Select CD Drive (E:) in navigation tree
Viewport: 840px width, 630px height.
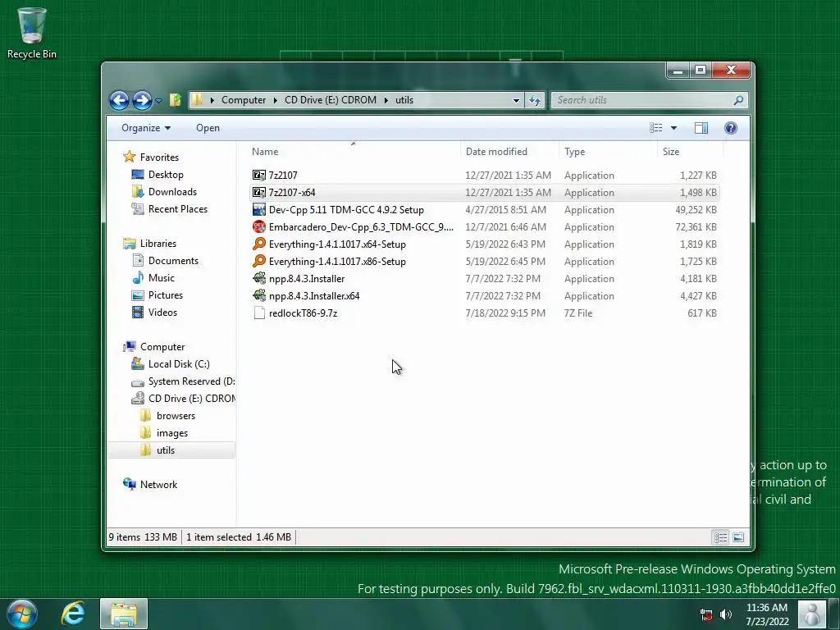pos(191,399)
